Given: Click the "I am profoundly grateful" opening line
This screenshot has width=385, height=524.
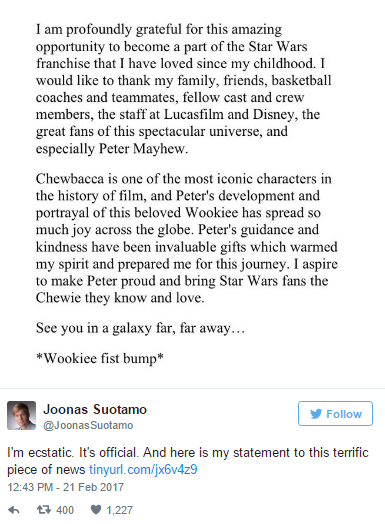Looking at the screenshot, I should [159, 30].
